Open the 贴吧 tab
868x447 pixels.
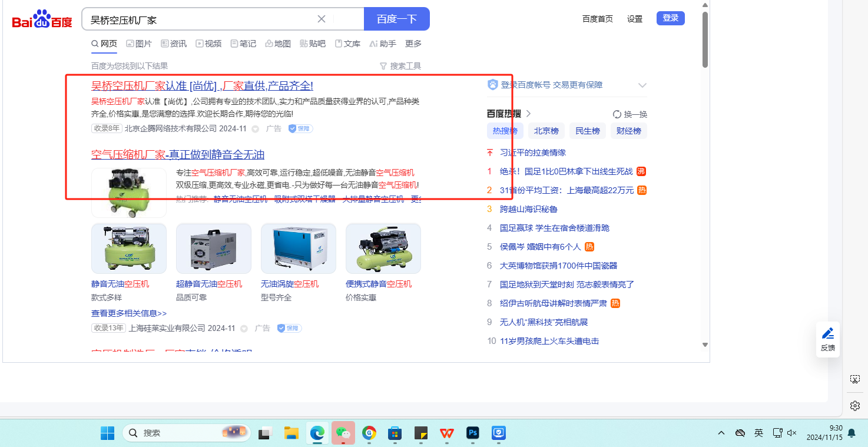click(x=313, y=44)
